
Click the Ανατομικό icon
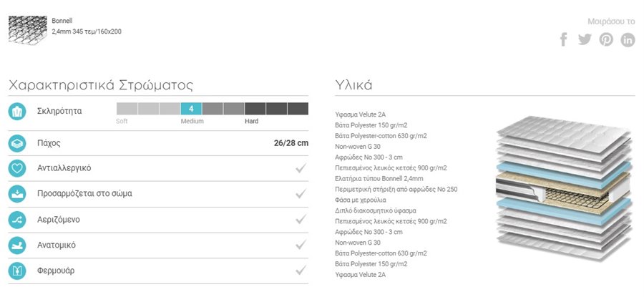coord(17,245)
